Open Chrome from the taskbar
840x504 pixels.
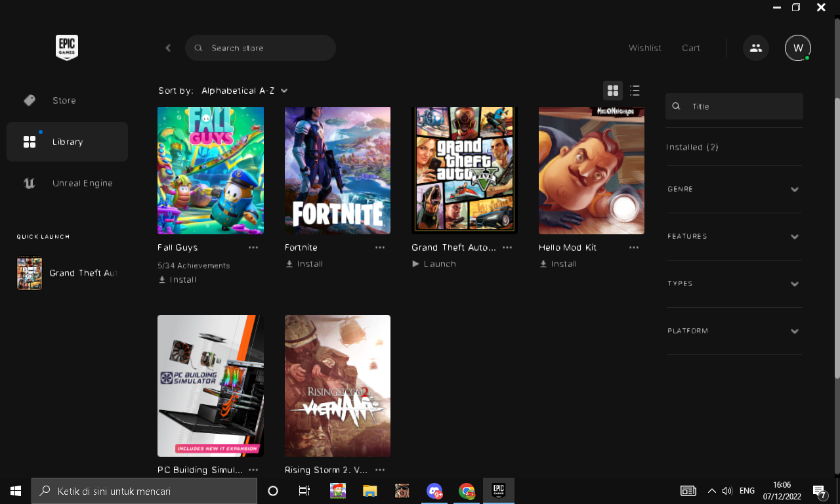[467, 491]
